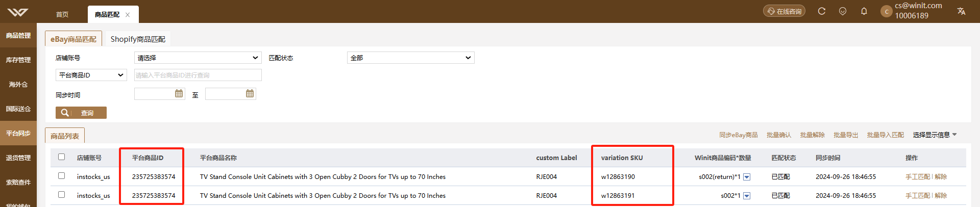Open the language translate icon
Viewport: 980px width, 207px height.
961,11
